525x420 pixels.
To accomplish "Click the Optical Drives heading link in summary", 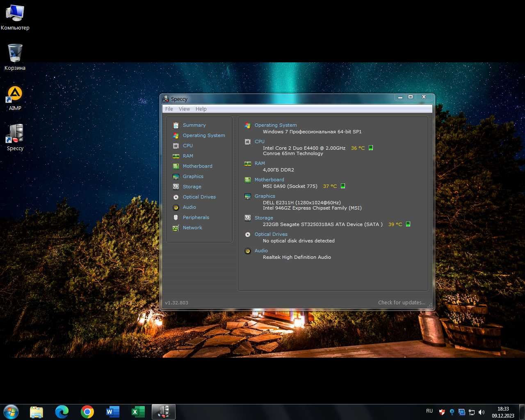I will tap(271, 234).
